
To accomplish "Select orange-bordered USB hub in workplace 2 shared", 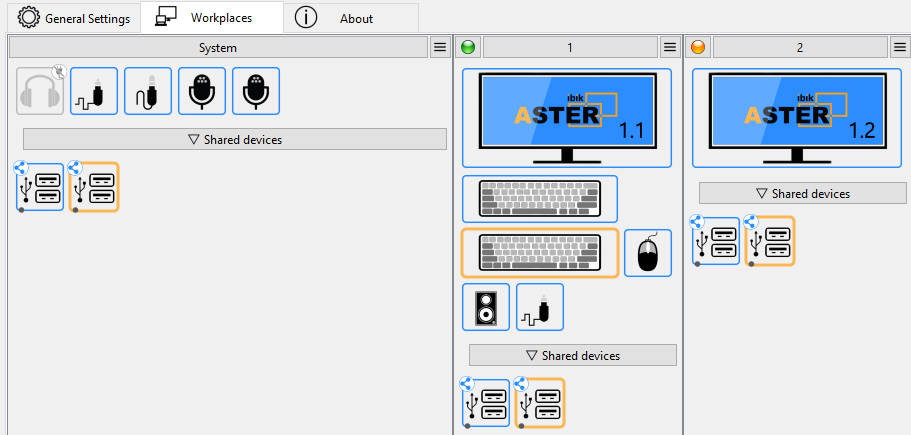I will pyautogui.click(x=770, y=241).
